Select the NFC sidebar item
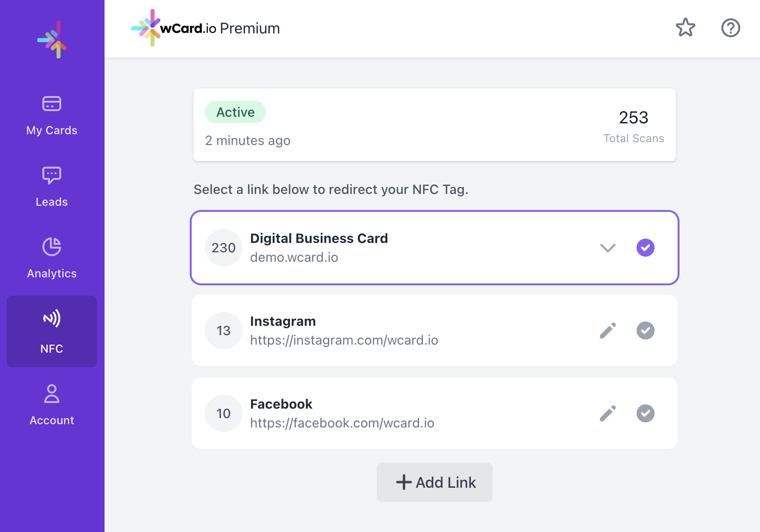 point(52,331)
